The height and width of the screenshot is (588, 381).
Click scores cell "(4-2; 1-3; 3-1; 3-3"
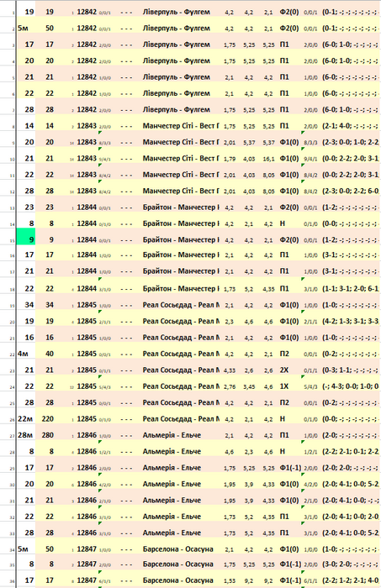[x=351, y=321]
